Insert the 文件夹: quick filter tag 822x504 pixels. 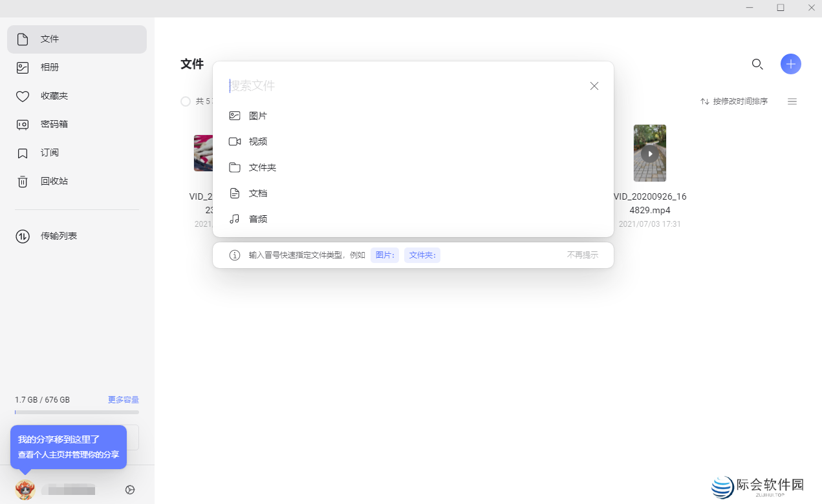pos(422,255)
